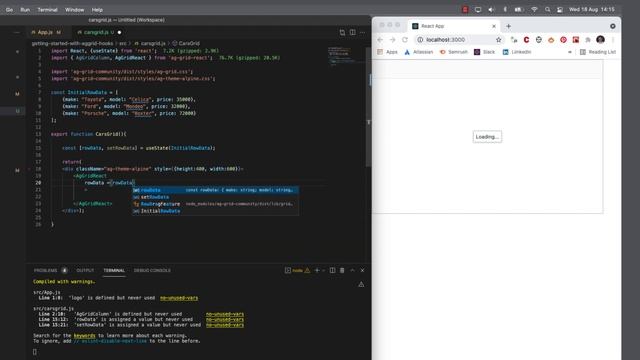Open the Slack bookmark

point(484,52)
